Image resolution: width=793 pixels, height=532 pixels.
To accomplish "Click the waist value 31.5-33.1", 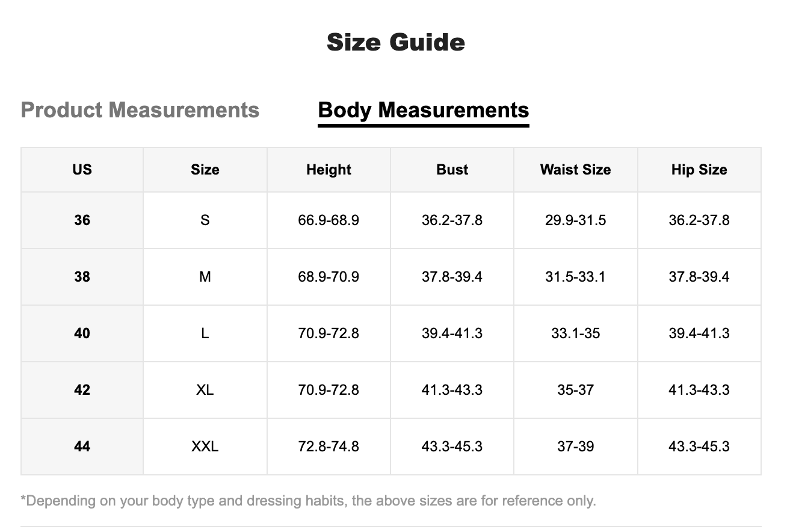I will click(575, 277).
